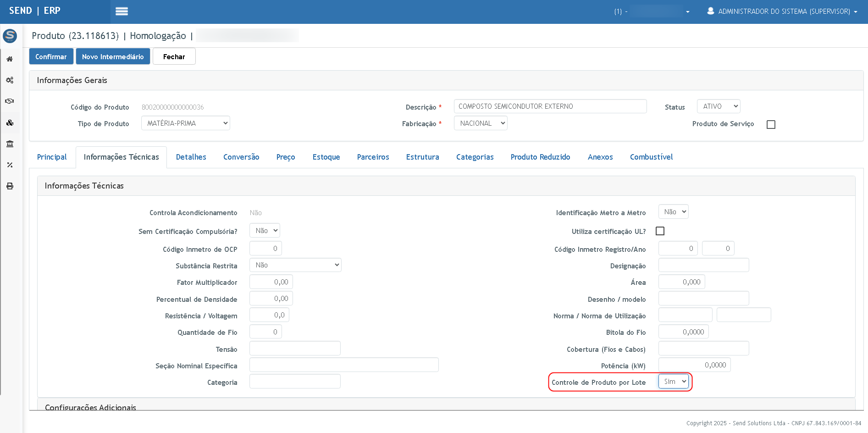The width and height of the screenshot is (868, 433).
Task: Check the Utiliza certificação UL checkbox
Action: (x=660, y=231)
